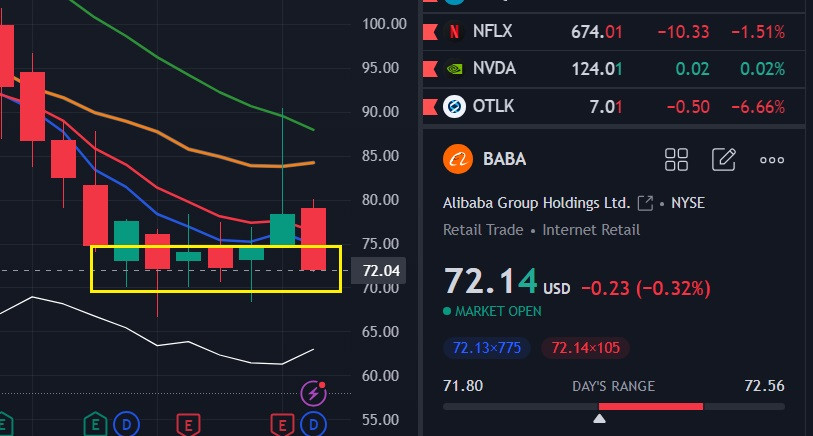Click the Alibaba orange logo
813x436 pixels.
[x=458, y=159]
